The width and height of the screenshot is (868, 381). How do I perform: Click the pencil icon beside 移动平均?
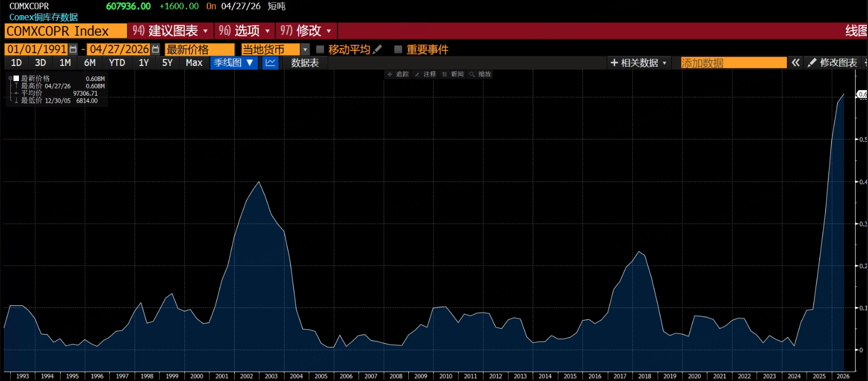coord(377,49)
